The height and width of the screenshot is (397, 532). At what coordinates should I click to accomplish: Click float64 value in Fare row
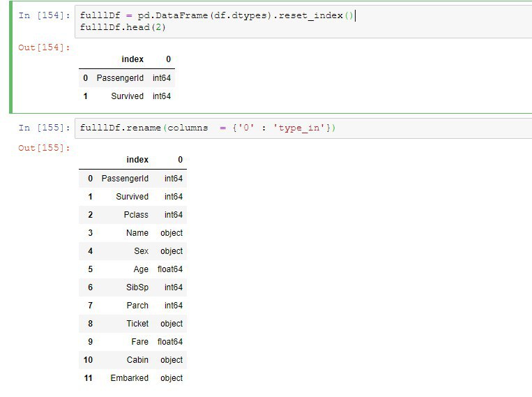(170, 342)
